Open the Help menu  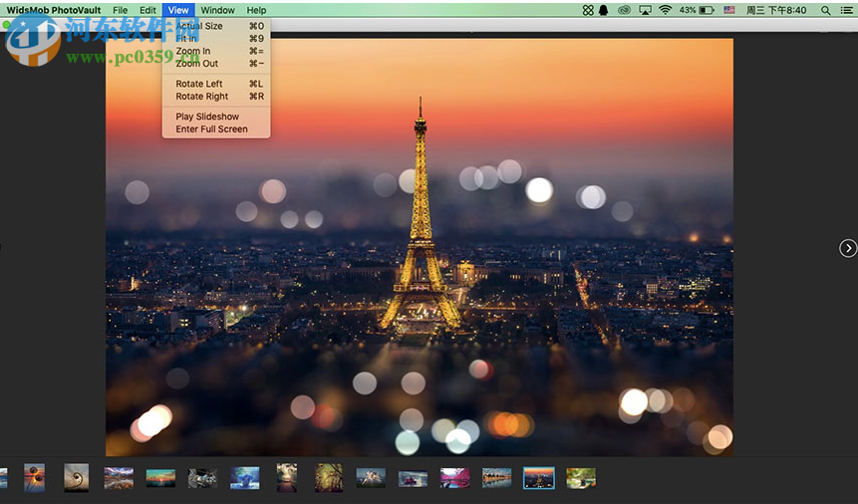point(256,10)
